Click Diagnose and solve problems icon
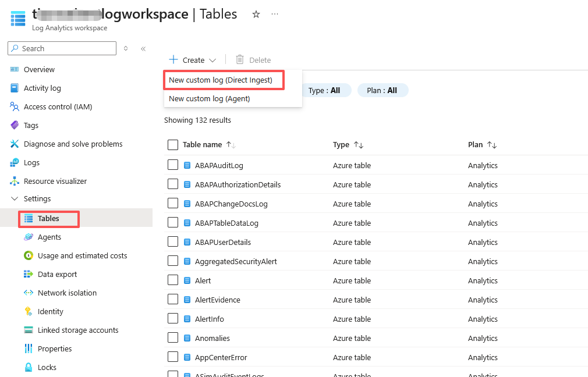 (15, 144)
